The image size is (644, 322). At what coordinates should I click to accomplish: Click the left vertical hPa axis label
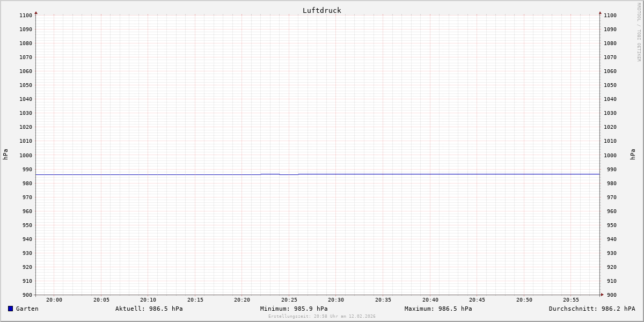click(5, 154)
